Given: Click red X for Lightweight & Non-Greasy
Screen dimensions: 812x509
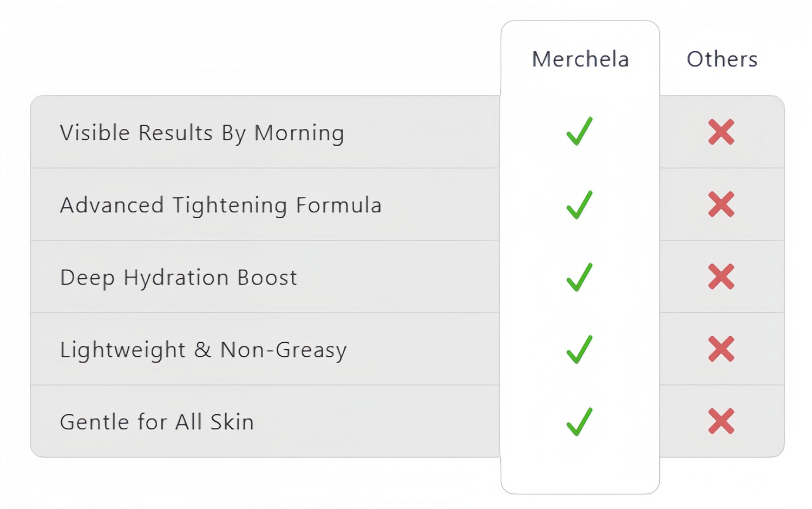Looking at the screenshot, I should 721,349.
